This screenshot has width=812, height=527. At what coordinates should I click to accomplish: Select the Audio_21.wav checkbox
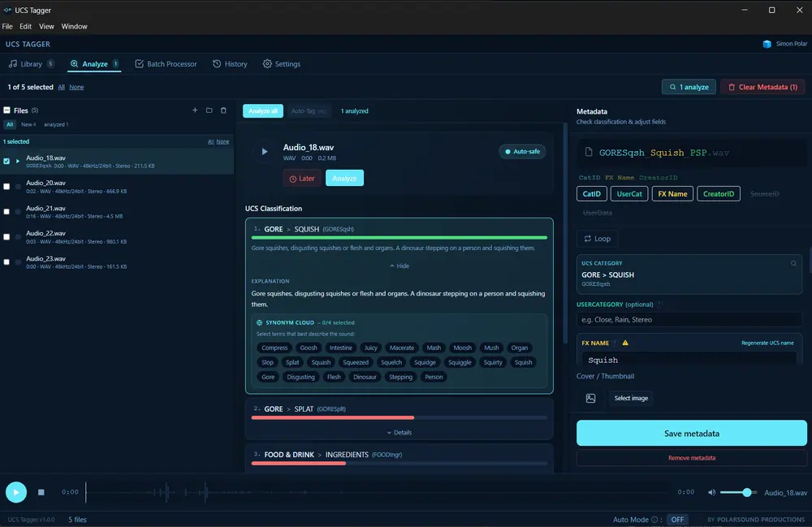tap(6, 212)
